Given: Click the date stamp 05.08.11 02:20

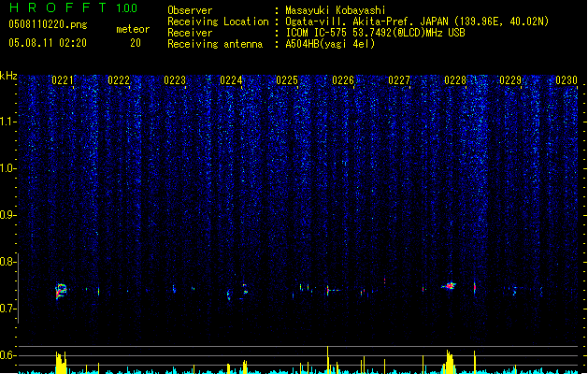Looking at the screenshot, I should click(48, 43).
